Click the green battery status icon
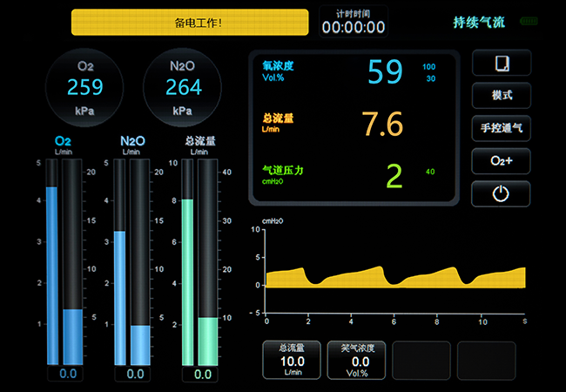The width and height of the screenshot is (566, 392). [x=529, y=21]
